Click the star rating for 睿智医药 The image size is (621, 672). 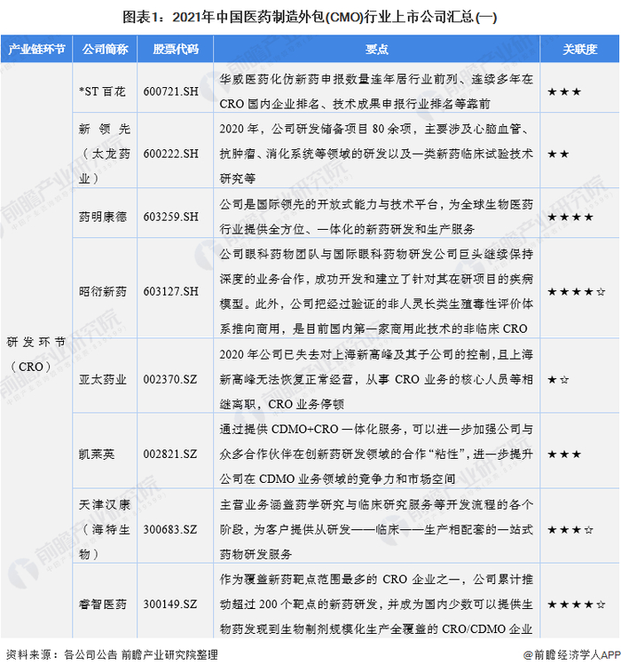click(x=576, y=605)
